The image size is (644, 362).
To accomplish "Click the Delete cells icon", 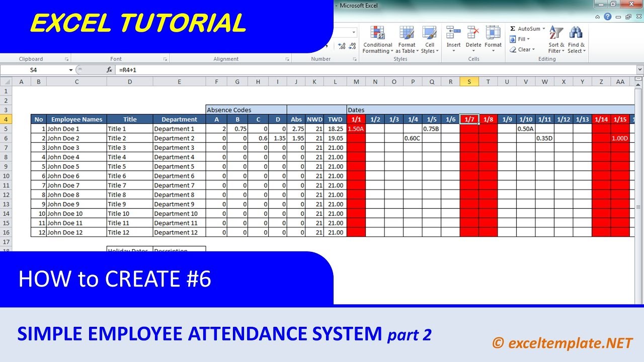I will coord(473,33).
